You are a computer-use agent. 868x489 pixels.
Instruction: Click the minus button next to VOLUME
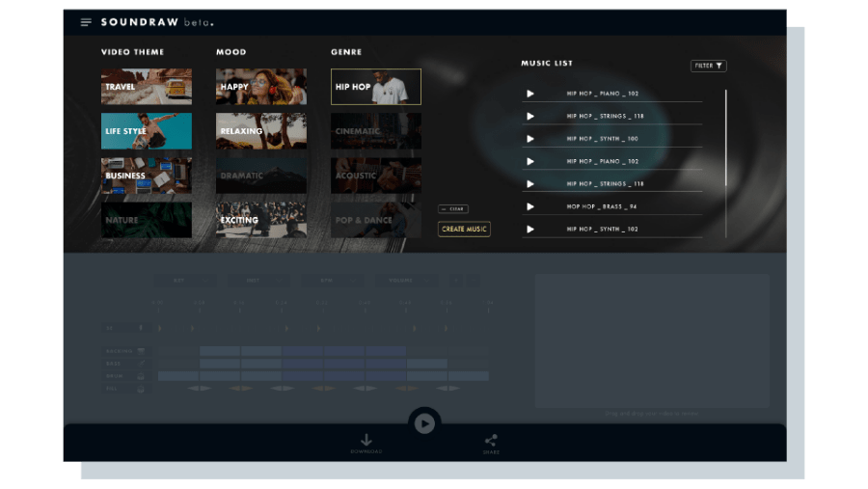tap(473, 281)
